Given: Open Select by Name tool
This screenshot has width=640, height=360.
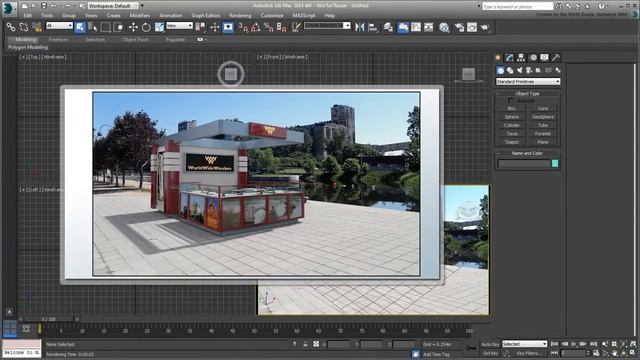Looking at the screenshot, I should coord(93,27).
